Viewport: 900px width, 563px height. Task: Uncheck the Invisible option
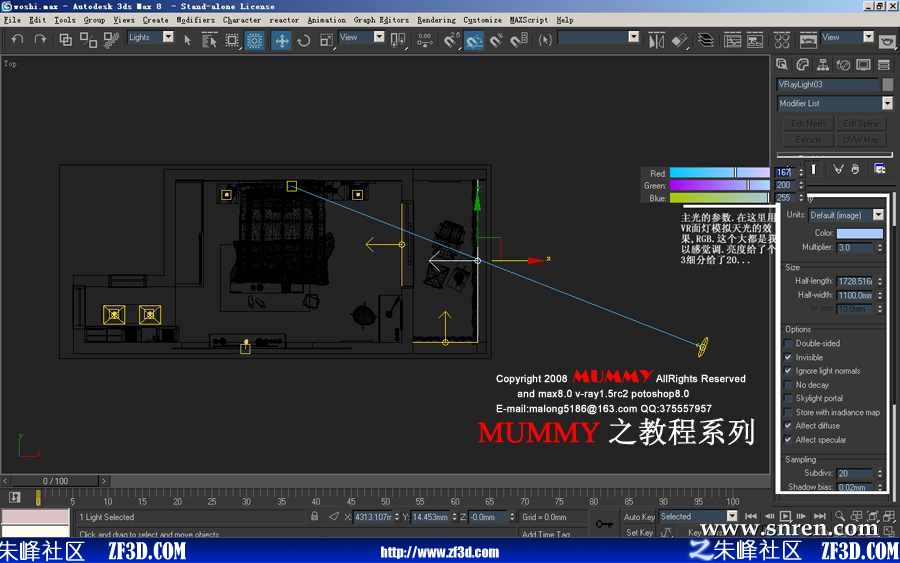click(x=789, y=357)
